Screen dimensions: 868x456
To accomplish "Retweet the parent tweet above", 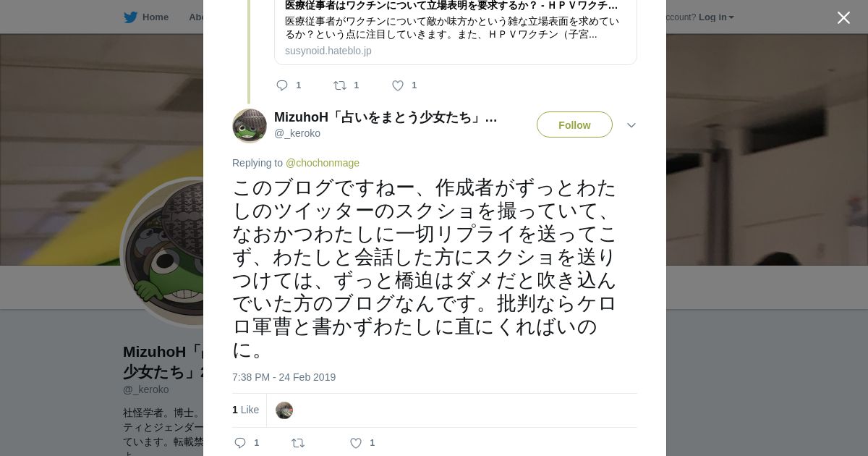I will click(x=340, y=85).
